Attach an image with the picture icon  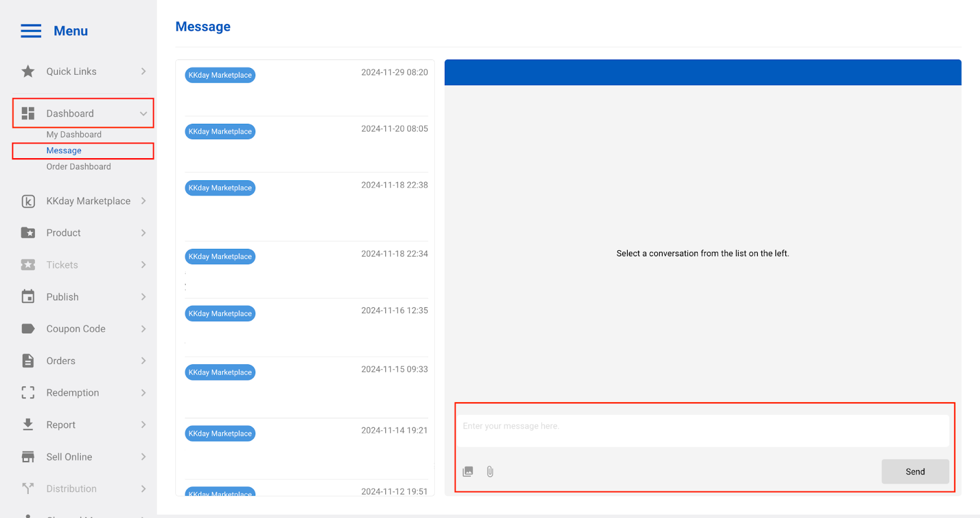coord(468,471)
